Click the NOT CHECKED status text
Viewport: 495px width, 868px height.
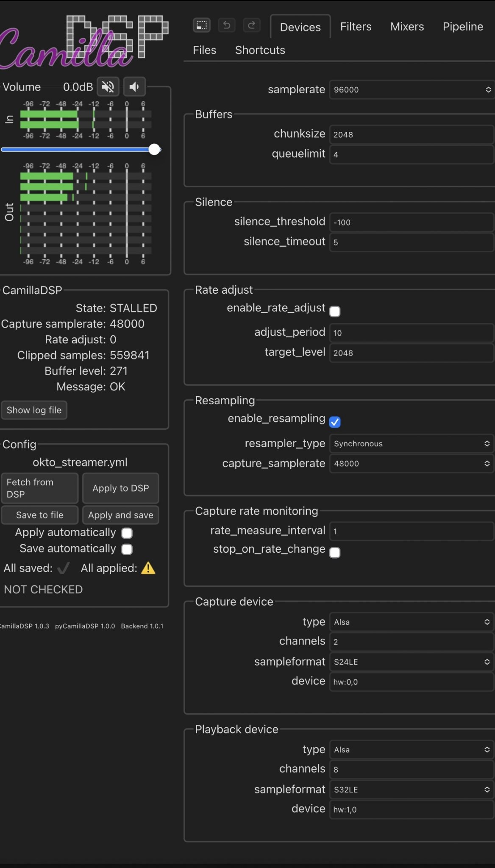tap(43, 590)
